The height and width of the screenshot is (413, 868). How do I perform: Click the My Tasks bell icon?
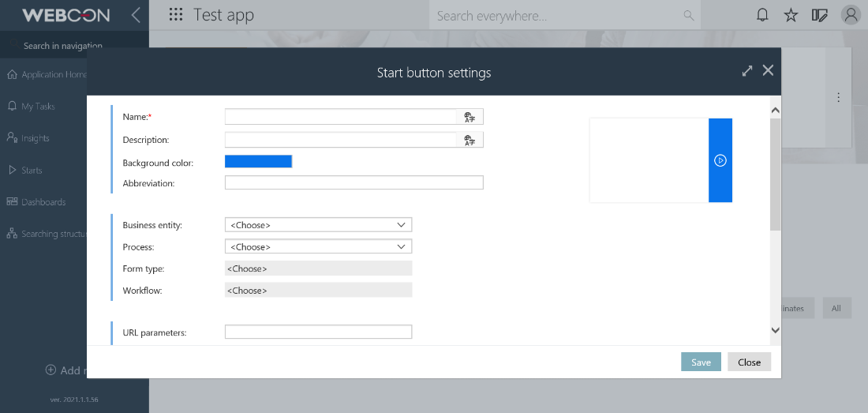[12, 107]
